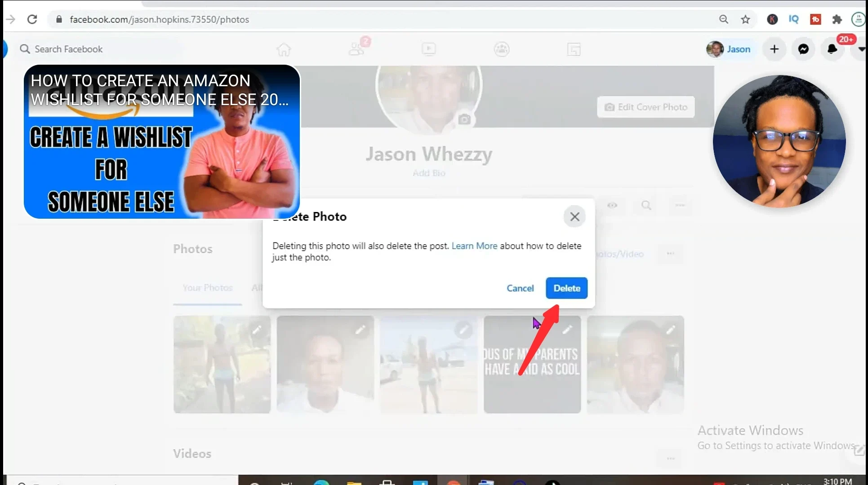Screen dimensions: 868x485
Task: Click the Jason Whezzy profile name
Action: (429, 154)
